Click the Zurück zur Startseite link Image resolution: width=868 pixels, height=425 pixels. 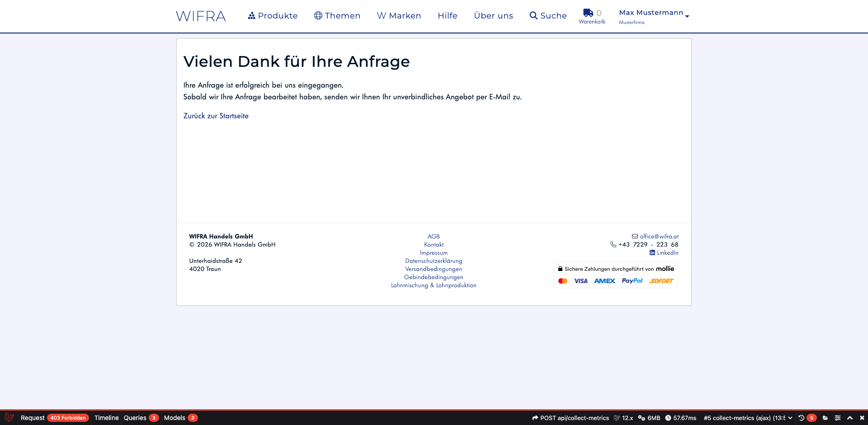[x=216, y=116]
